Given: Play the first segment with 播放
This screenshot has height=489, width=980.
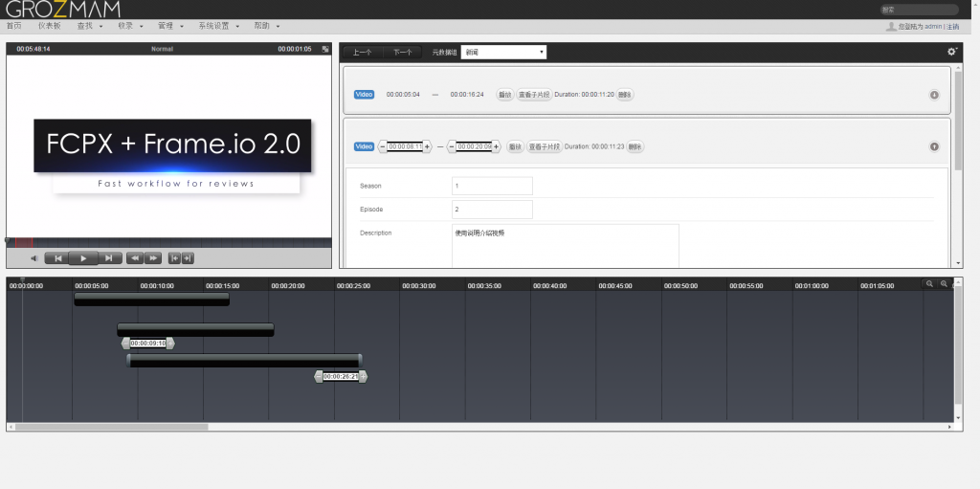Looking at the screenshot, I should [505, 95].
